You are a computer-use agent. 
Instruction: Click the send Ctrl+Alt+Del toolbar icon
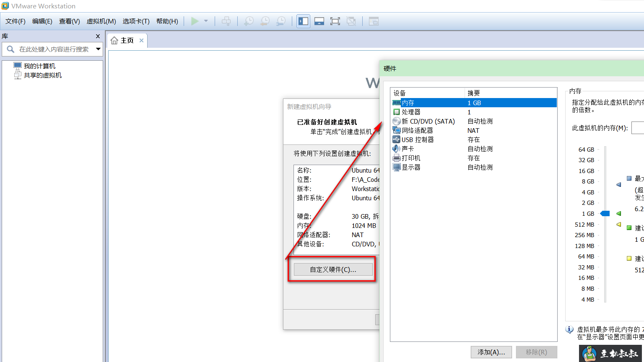coord(226,21)
